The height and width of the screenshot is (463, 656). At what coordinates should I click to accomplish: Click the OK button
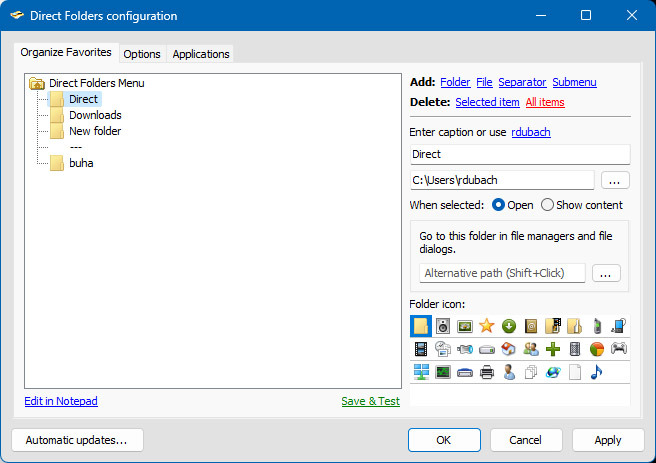tap(444, 440)
